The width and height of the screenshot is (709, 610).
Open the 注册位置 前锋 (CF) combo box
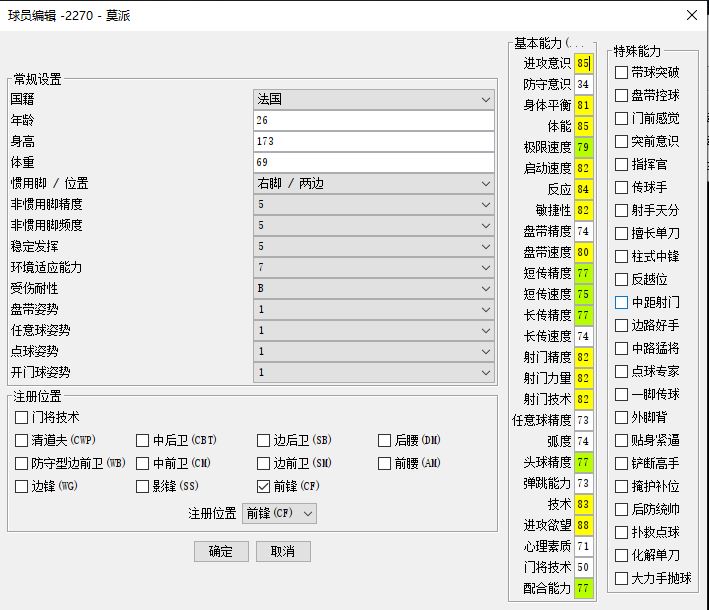pos(280,513)
